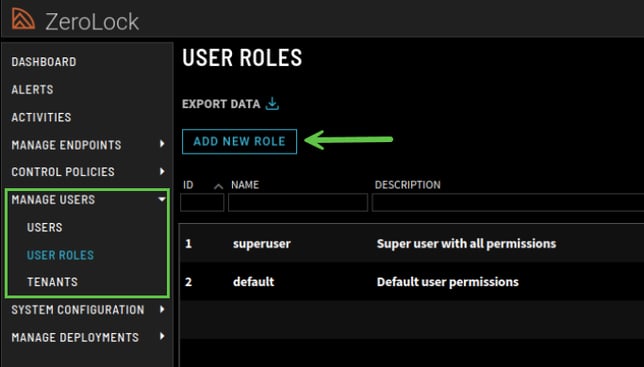Click the ZeroLock title text
This screenshot has width=644, height=367.
(x=92, y=22)
